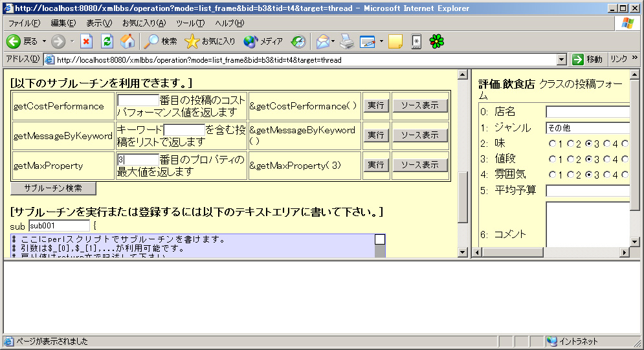Click the perl script textarea scrollbar thumb
This screenshot has height=350, width=644.
[380, 239]
